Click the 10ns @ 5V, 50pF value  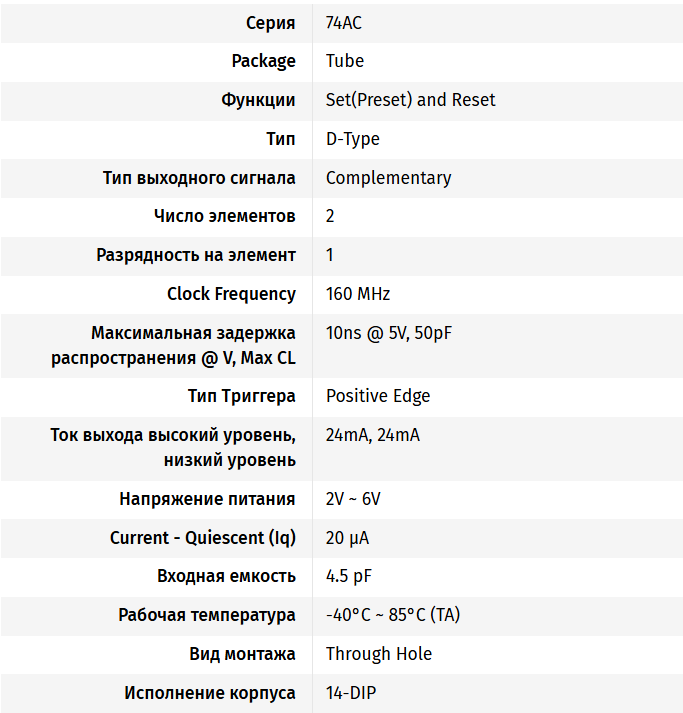(x=389, y=333)
